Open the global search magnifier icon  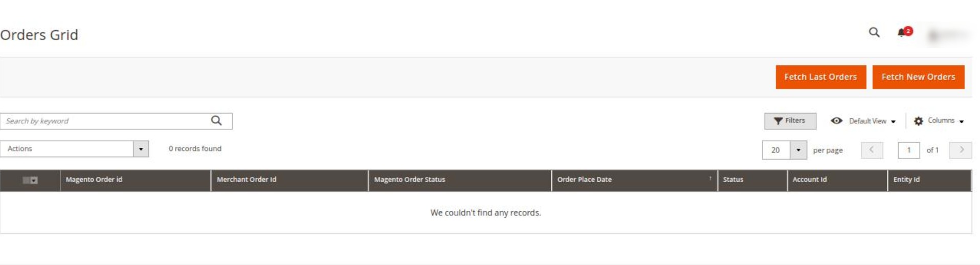874,33
